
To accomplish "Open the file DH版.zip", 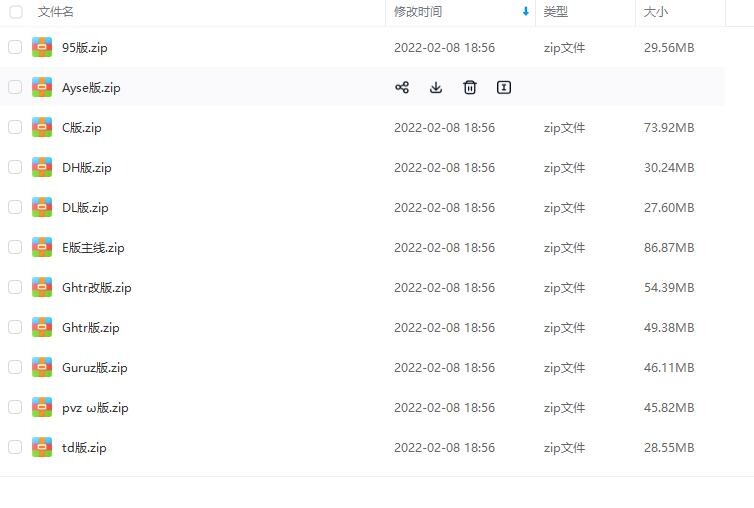I will tap(87, 167).
